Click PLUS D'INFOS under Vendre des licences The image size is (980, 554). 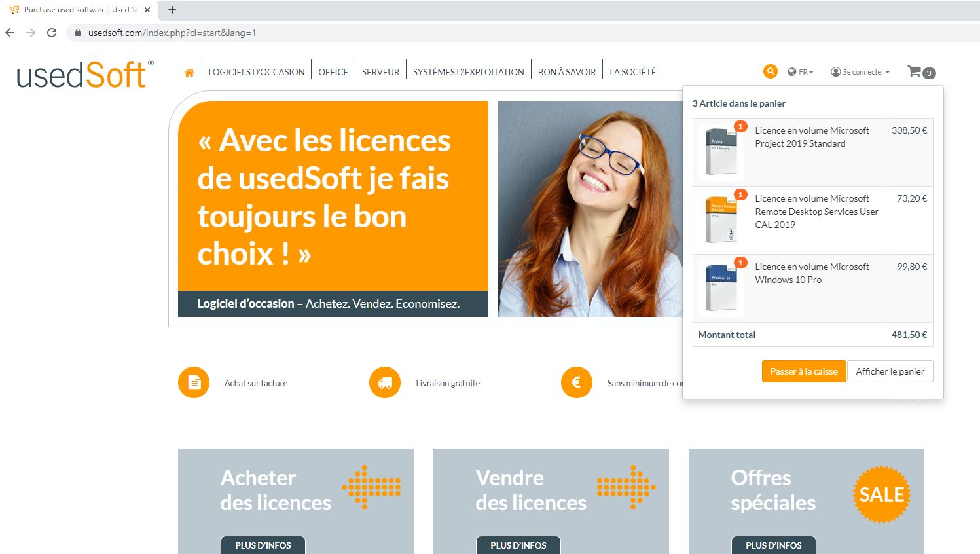518,545
